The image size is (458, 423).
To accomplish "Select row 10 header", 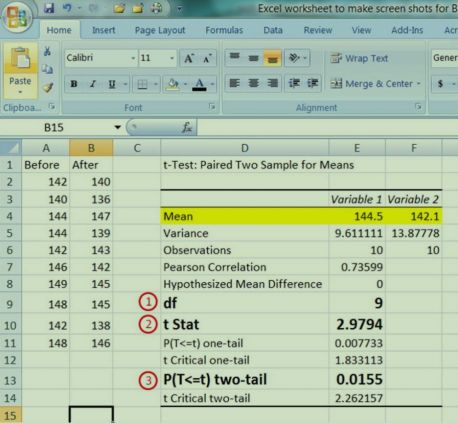I will click(x=10, y=325).
